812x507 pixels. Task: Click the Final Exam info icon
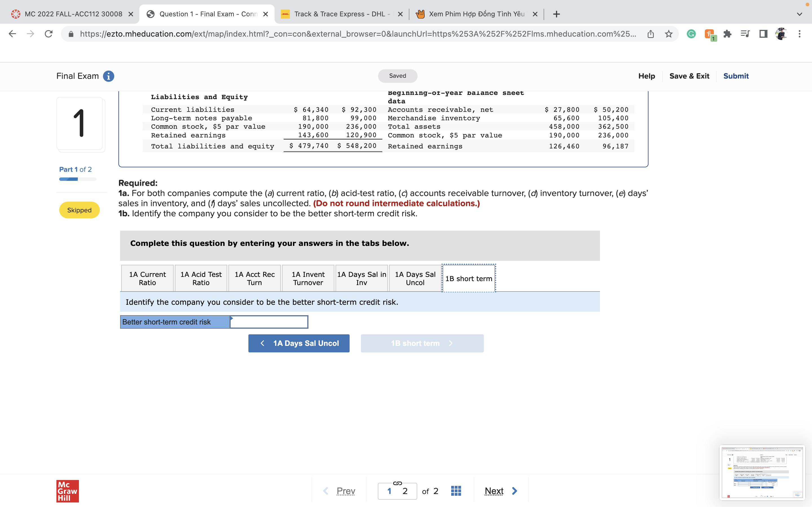click(108, 76)
